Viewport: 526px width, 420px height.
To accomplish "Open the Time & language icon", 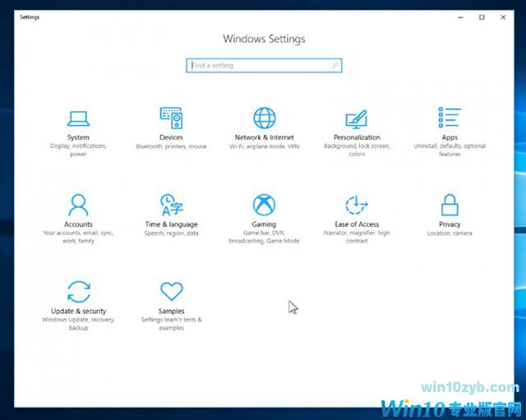I will pos(172,205).
